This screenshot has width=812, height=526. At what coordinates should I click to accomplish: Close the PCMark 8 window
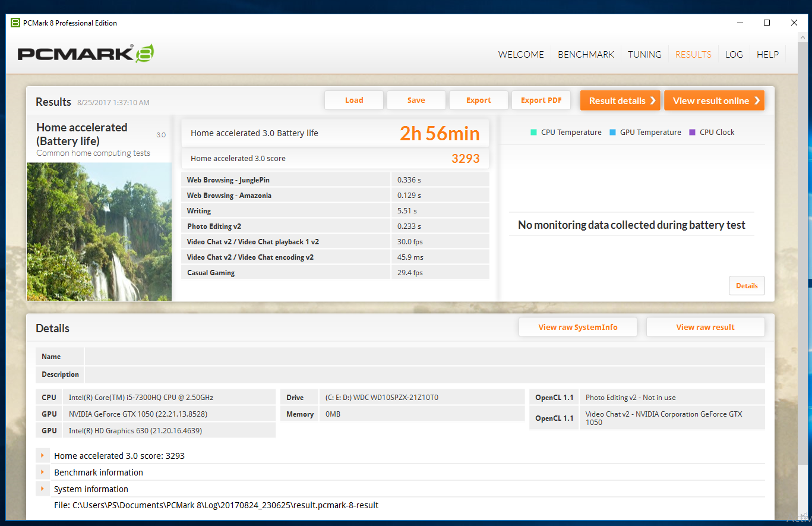click(794, 23)
